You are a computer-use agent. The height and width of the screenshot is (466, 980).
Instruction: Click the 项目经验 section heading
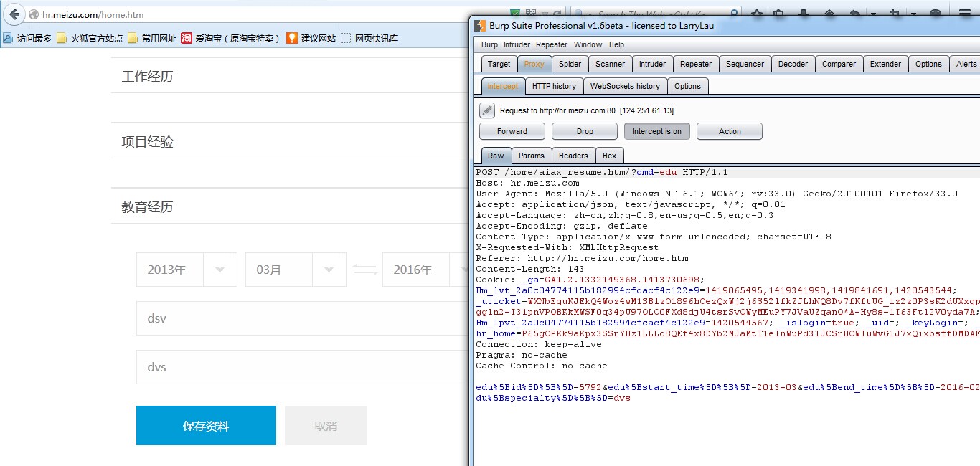(x=147, y=142)
